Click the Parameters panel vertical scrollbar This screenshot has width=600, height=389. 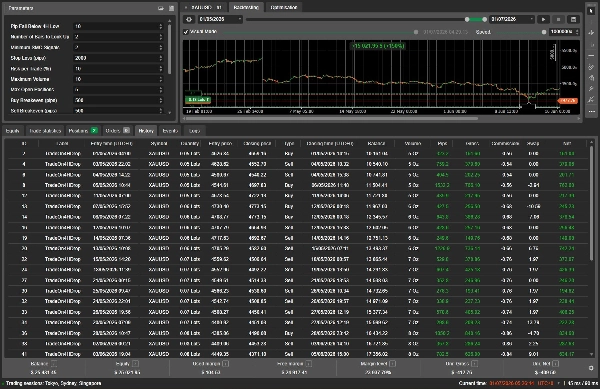(170, 50)
